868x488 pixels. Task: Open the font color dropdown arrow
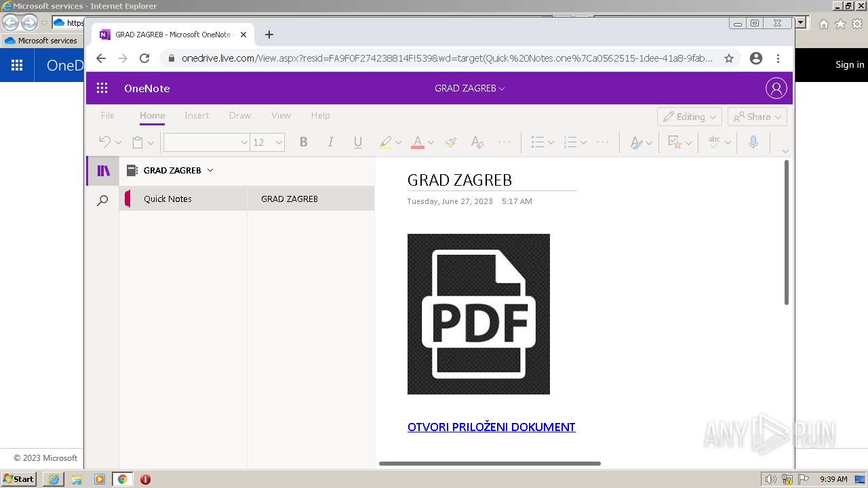(431, 142)
